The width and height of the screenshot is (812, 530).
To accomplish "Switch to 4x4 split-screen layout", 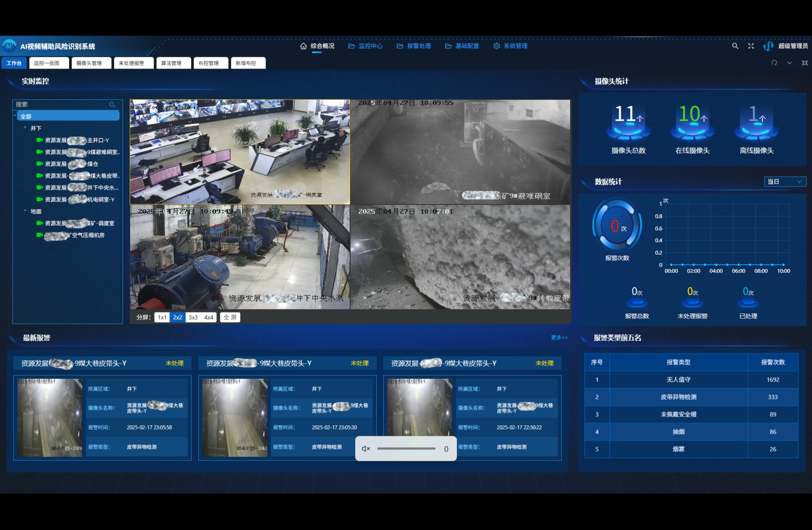I will (x=209, y=317).
